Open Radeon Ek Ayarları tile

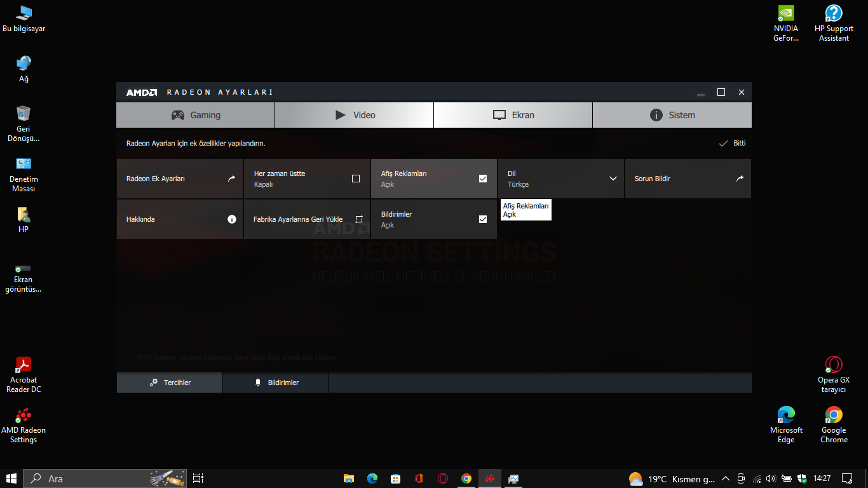180,179
